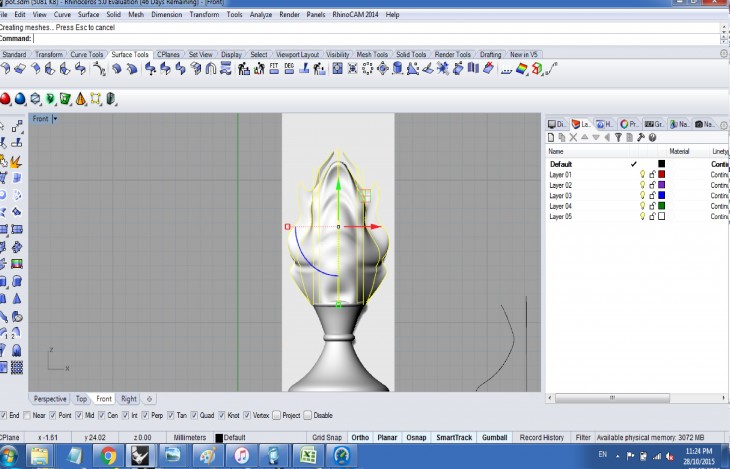The image size is (730, 469).
Task: Switch to the Mesh Tools toolbar tab
Action: [372, 55]
